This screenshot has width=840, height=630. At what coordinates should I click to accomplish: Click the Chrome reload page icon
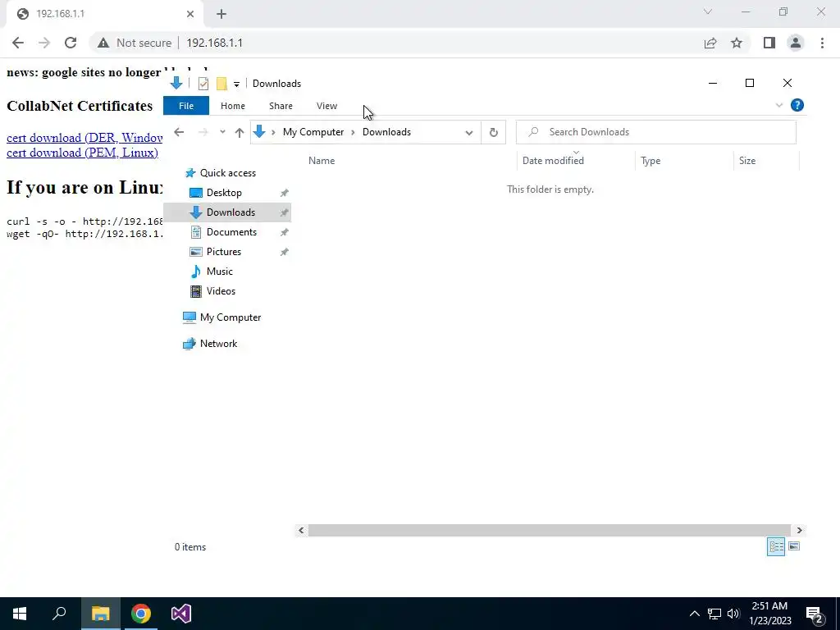pos(71,43)
